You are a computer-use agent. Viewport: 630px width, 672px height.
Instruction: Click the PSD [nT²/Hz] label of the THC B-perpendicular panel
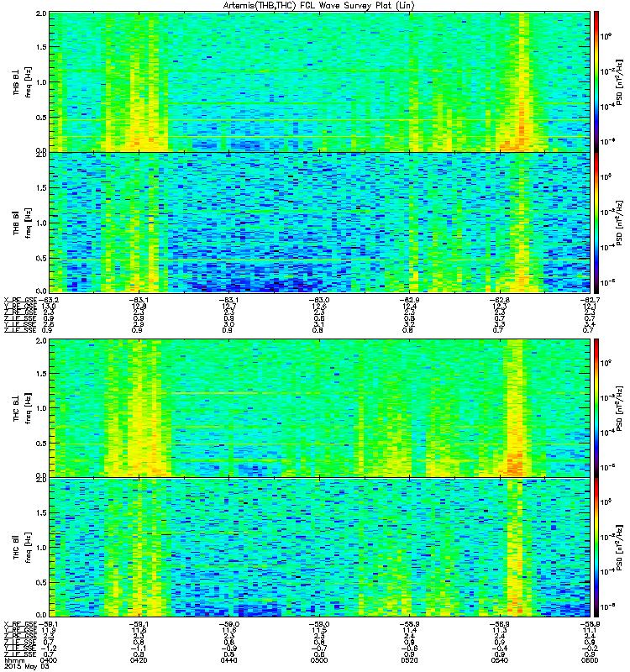619,408
